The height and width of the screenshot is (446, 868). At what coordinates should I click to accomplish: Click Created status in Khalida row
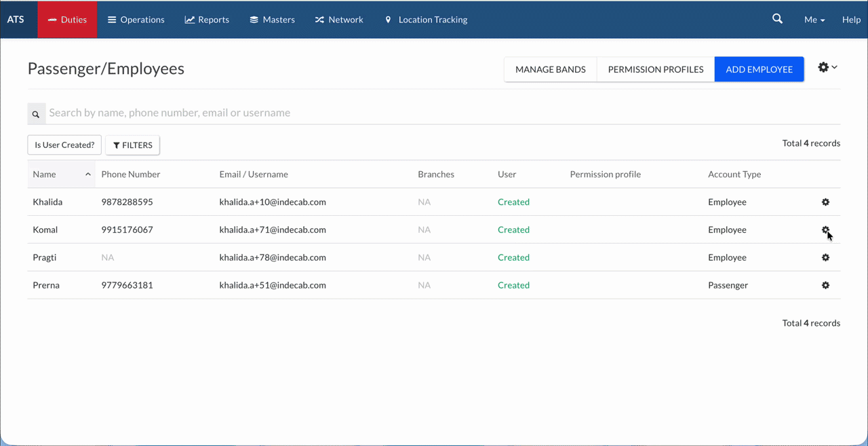tap(513, 202)
